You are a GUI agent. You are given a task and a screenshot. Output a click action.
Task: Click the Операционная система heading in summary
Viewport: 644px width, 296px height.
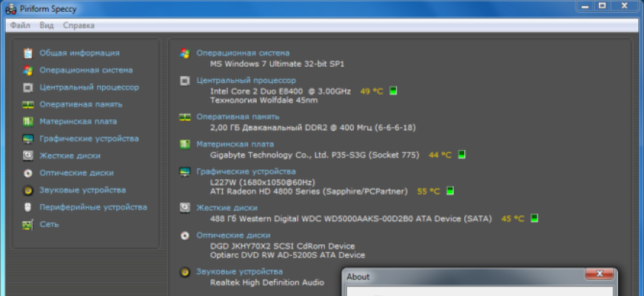pos(243,53)
